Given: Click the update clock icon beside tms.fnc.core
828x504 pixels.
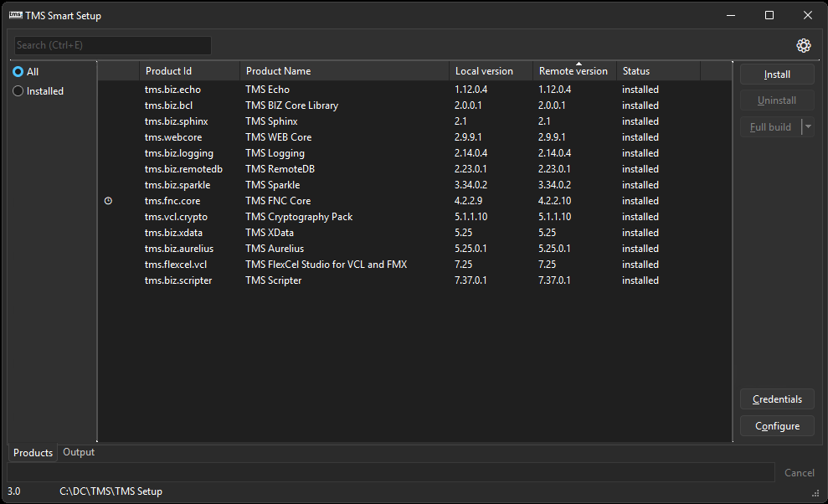Looking at the screenshot, I should coord(108,201).
